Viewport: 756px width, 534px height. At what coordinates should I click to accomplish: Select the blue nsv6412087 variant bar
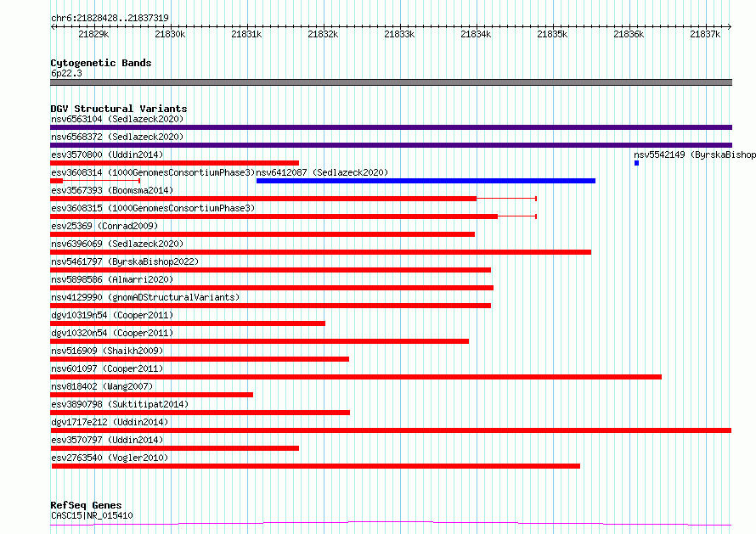tap(426, 181)
